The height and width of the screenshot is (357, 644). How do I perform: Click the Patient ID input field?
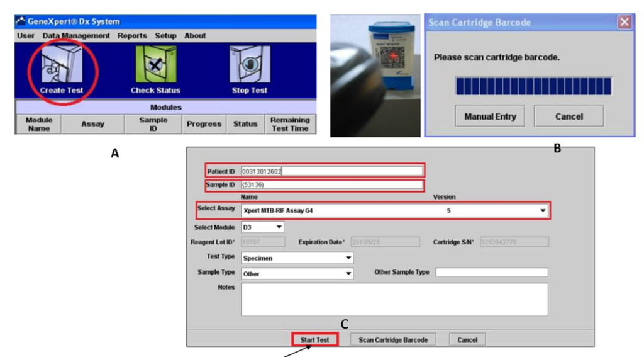tap(332, 171)
